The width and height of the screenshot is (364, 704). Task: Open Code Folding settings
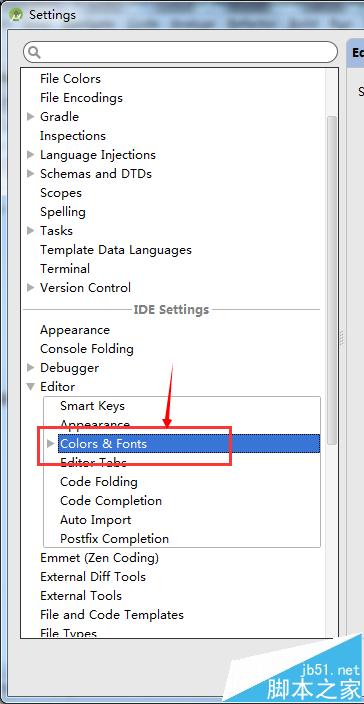tap(99, 482)
